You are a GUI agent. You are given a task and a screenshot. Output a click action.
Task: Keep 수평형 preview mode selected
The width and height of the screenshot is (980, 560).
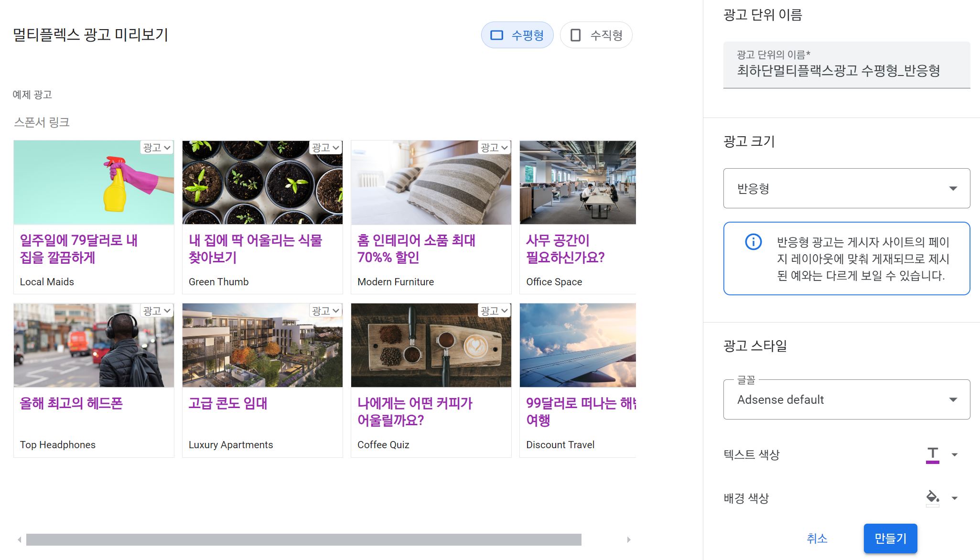click(517, 34)
